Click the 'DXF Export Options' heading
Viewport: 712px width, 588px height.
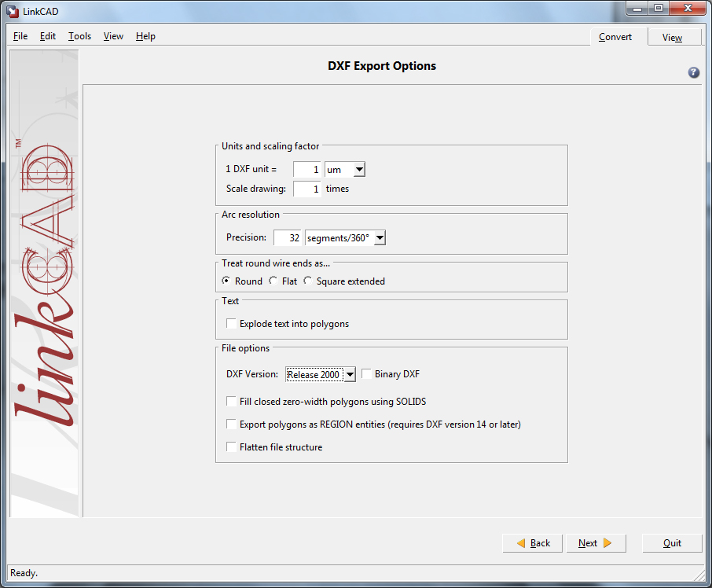pyautogui.click(x=382, y=66)
